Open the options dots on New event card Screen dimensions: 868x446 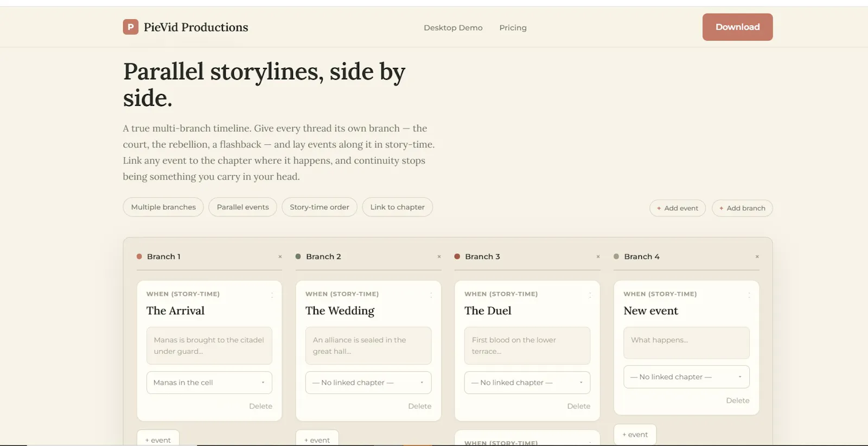pos(749,295)
